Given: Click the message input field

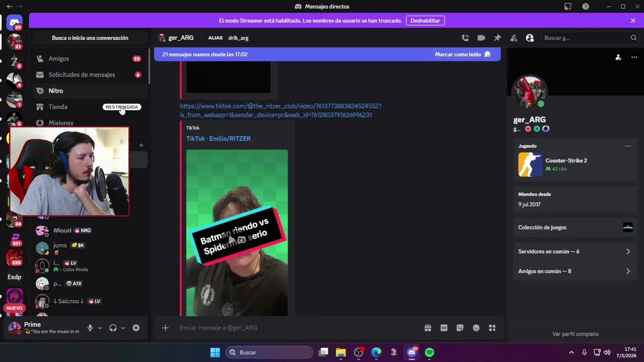Looking at the screenshot, I should 297,328.
